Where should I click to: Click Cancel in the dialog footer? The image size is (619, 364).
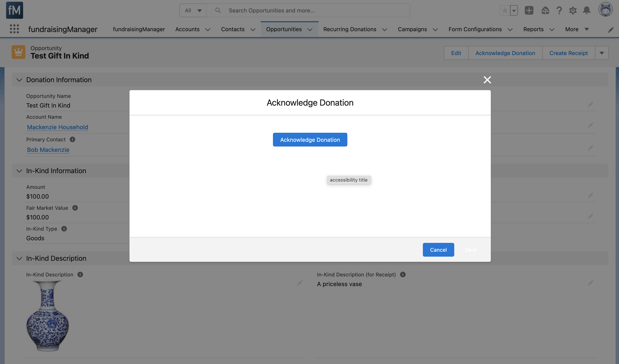tap(438, 250)
